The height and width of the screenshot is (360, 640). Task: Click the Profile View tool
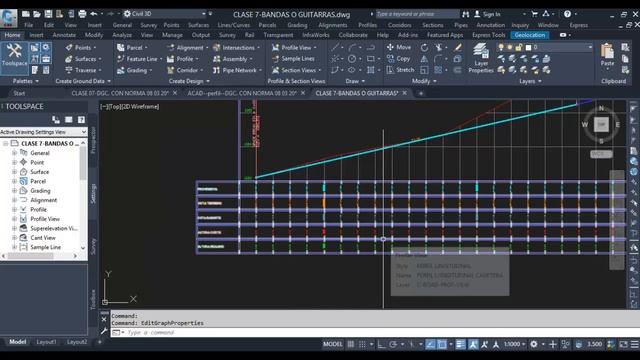[x=293, y=48]
